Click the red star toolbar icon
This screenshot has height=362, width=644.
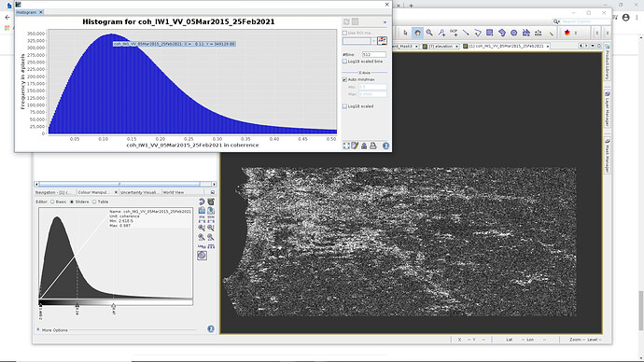click(x=567, y=33)
